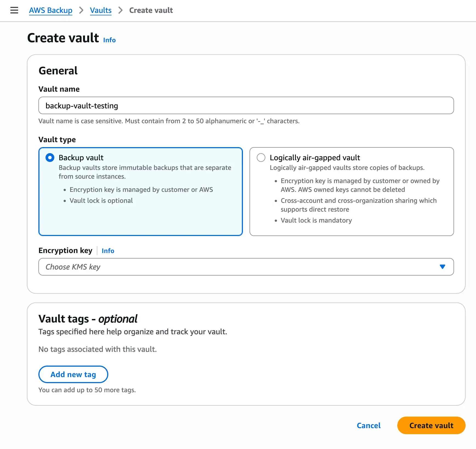
Task: Click the chevron after Vaults breadcrumb
Action: coord(120,10)
